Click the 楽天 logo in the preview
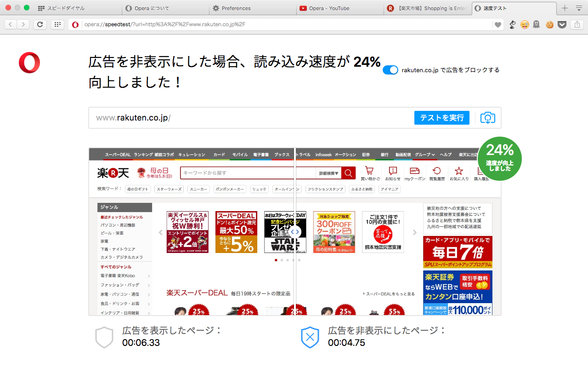The height and width of the screenshot is (368, 588). pyautogui.click(x=113, y=173)
